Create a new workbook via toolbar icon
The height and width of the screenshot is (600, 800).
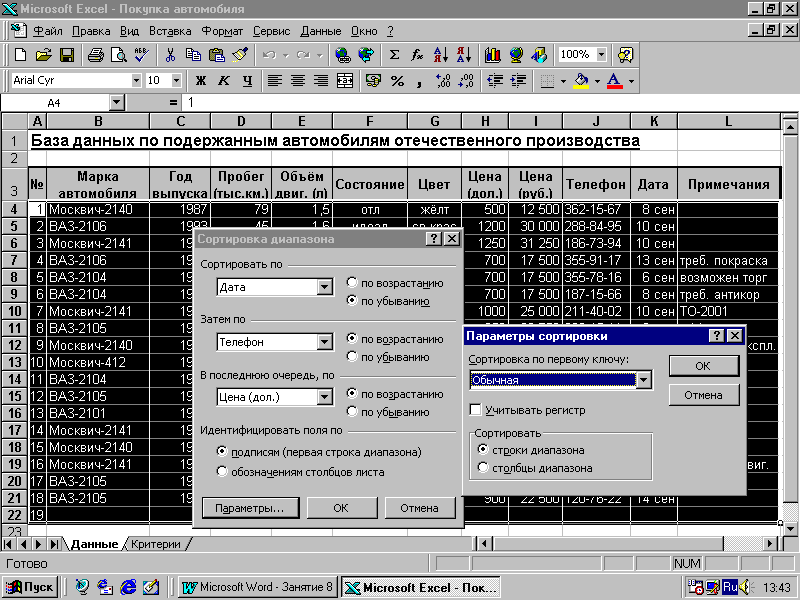tap(20, 55)
